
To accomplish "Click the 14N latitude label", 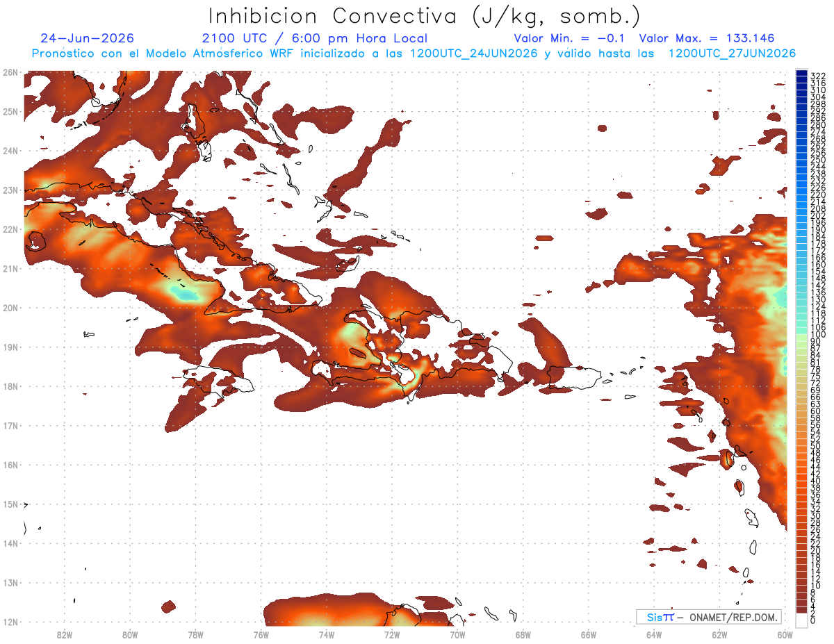I will click(10, 543).
